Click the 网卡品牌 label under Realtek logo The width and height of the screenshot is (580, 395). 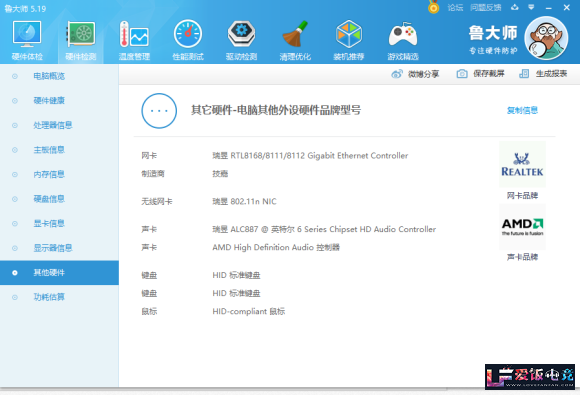pos(522,196)
